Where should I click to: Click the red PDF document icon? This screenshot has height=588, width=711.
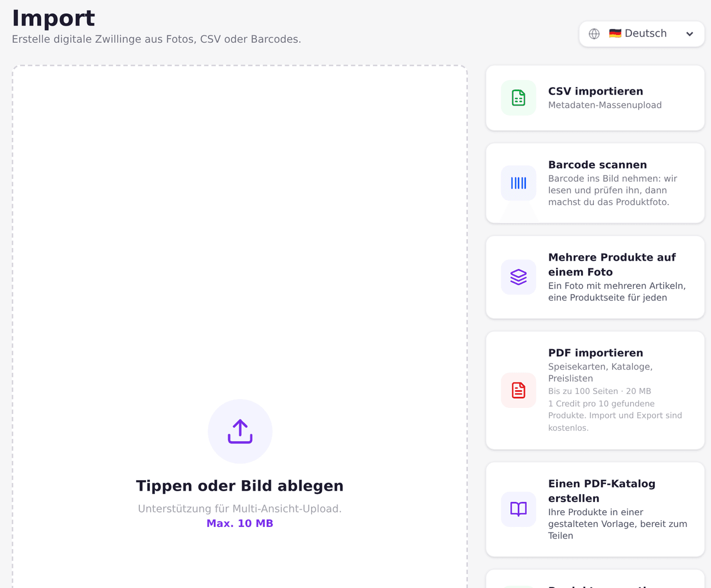(518, 390)
